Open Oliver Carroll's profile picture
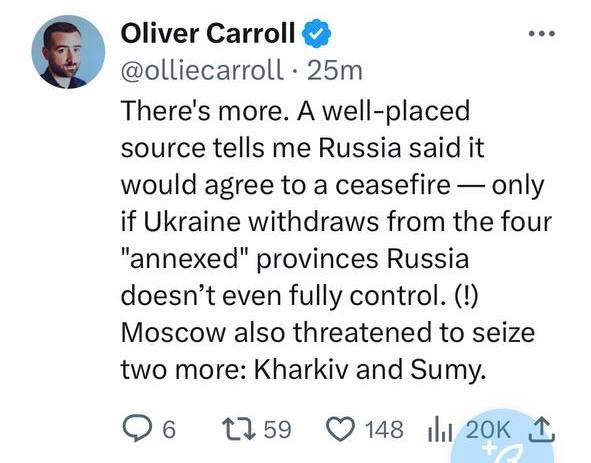591x463 pixels. tap(68, 52)
